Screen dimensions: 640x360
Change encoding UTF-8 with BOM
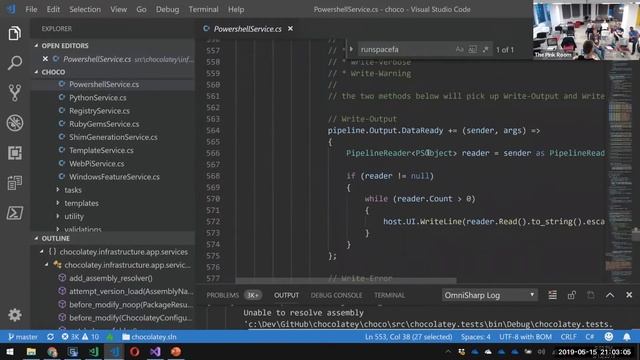click(x=525, y=337)
